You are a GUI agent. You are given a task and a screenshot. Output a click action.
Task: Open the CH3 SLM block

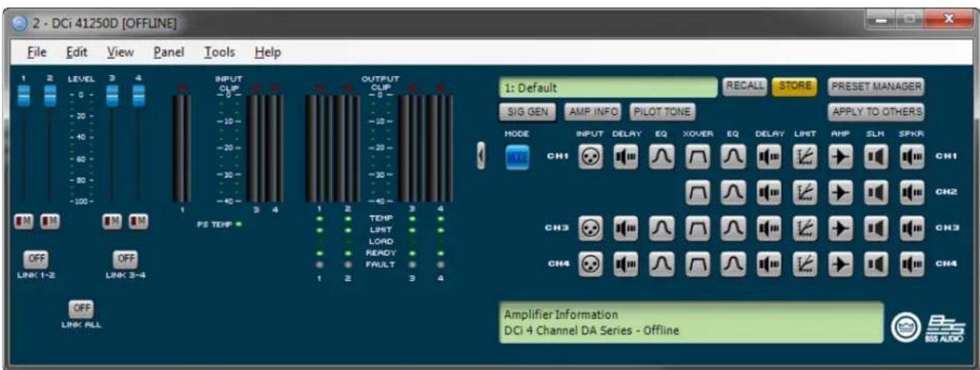[x=875, y=228]
